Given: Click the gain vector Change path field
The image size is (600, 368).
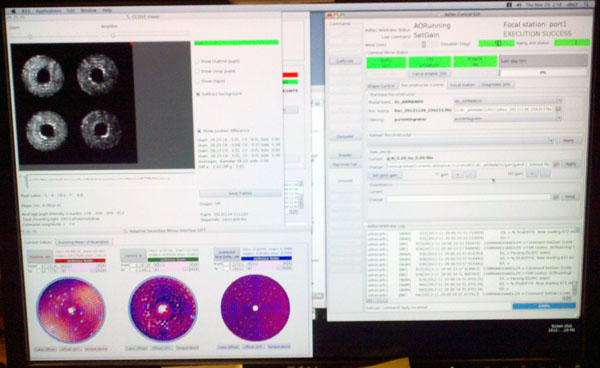Looking at the screenshot, I should (468, 164).
